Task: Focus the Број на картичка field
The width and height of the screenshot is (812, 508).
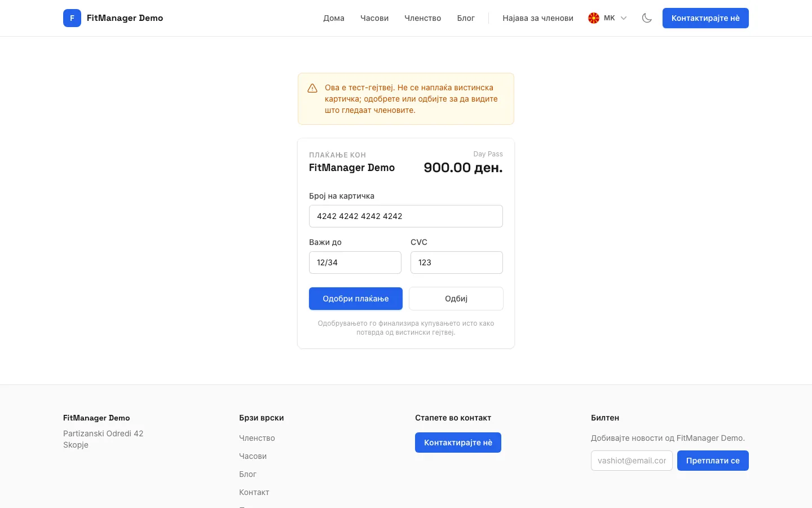Action: point(406,216)
